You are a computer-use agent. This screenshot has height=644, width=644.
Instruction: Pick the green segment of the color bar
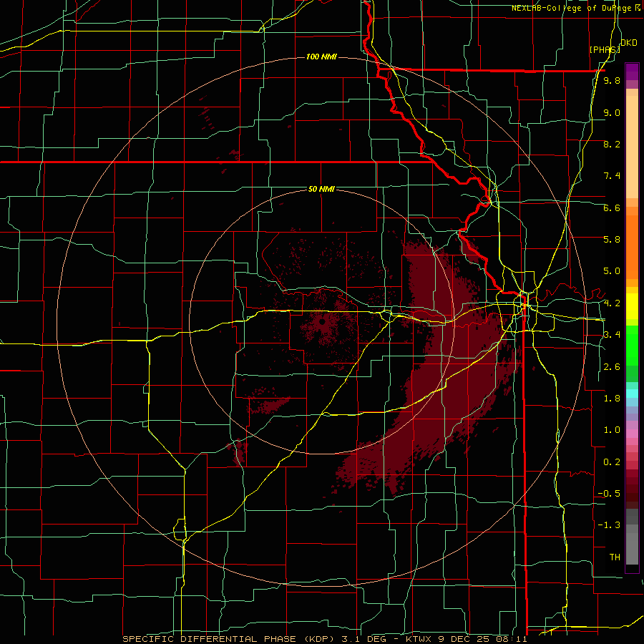tap(632, 345)
